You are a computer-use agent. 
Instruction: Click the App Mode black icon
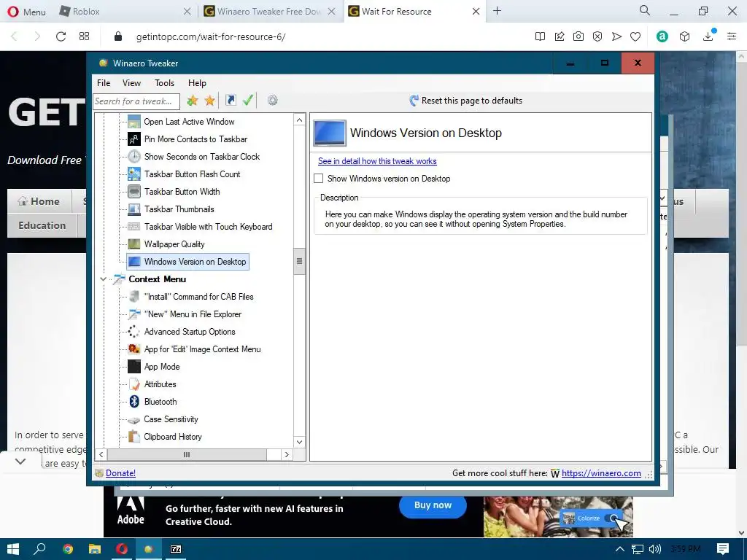(134, 367)
